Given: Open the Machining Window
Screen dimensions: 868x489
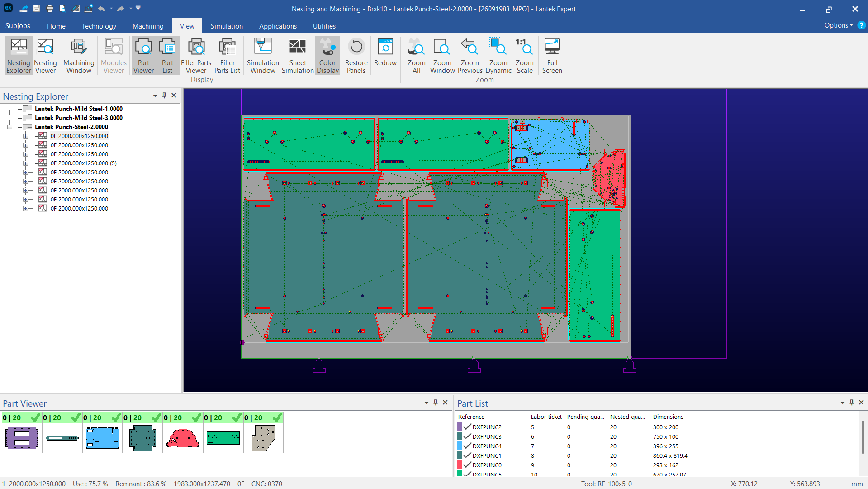Looking at the screenshot, I should pyautogui.click(x=79, y=55).
